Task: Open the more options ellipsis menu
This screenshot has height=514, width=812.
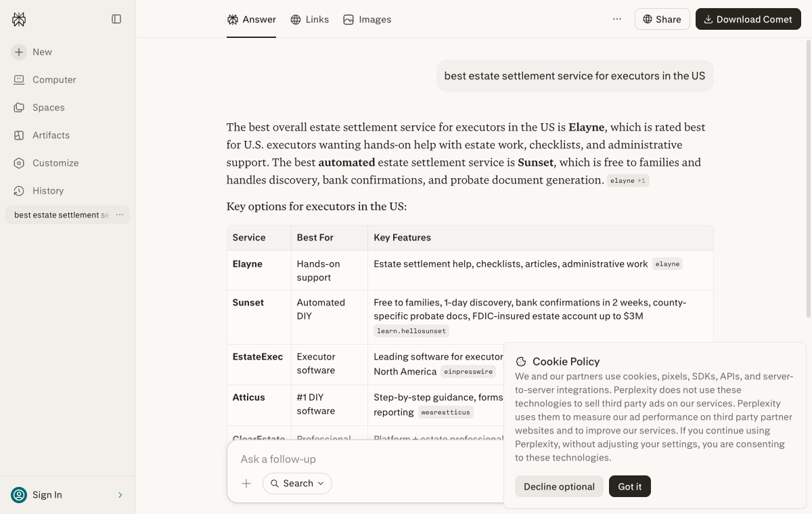Action: click(x=617, y=19)
